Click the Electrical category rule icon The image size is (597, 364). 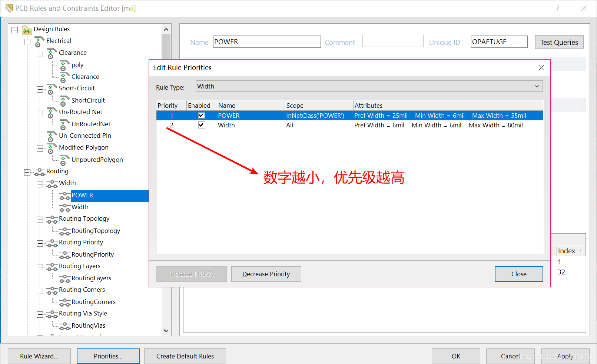(x=39, y=41)
